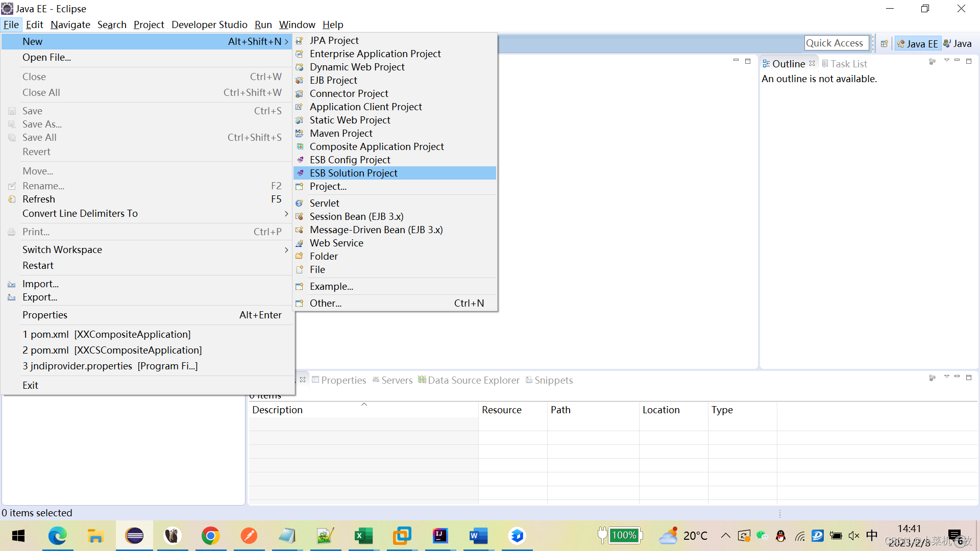980x551 pixels.
Task: Minimize the Outline view panel
Action: pyautogui.click(x=957, y=61)
